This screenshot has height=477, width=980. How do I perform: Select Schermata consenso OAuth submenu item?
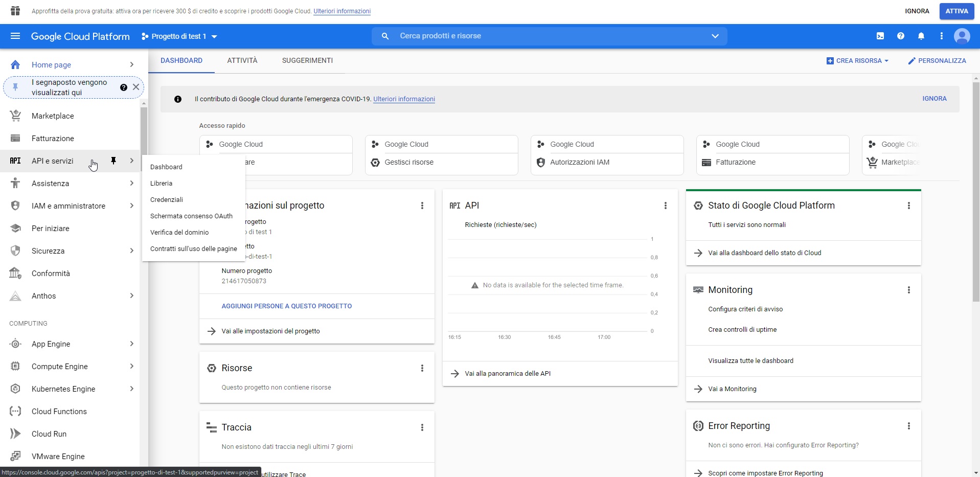point(194,216)
